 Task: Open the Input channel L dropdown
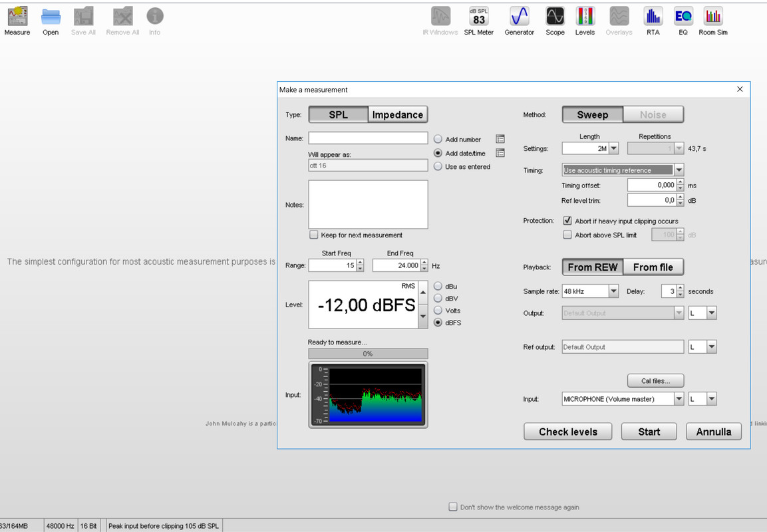712,399
